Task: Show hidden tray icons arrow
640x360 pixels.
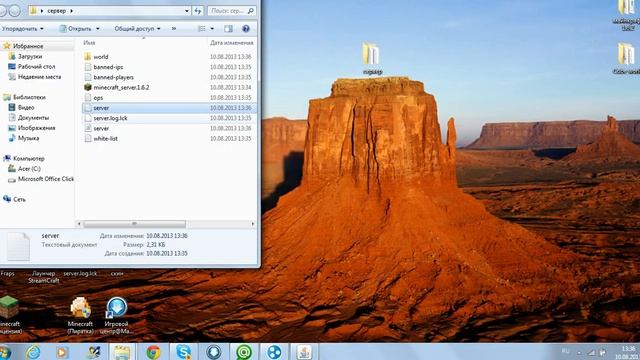Action: tap(579, 352)
